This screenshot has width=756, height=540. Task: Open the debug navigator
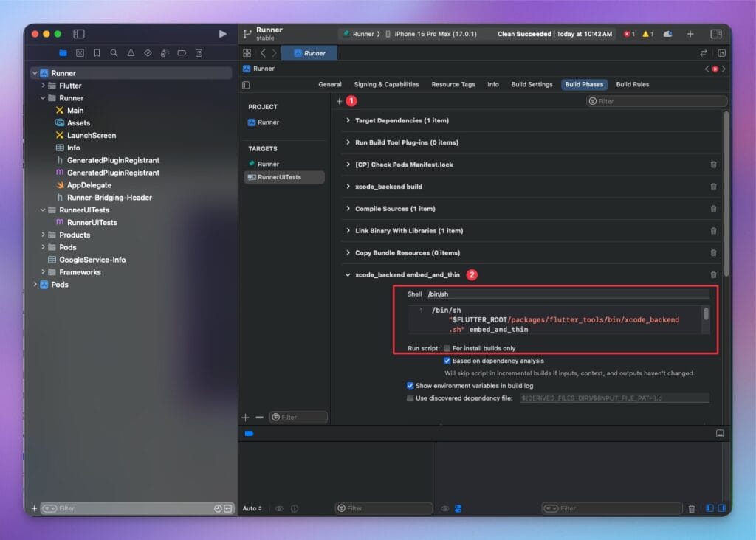165,53
